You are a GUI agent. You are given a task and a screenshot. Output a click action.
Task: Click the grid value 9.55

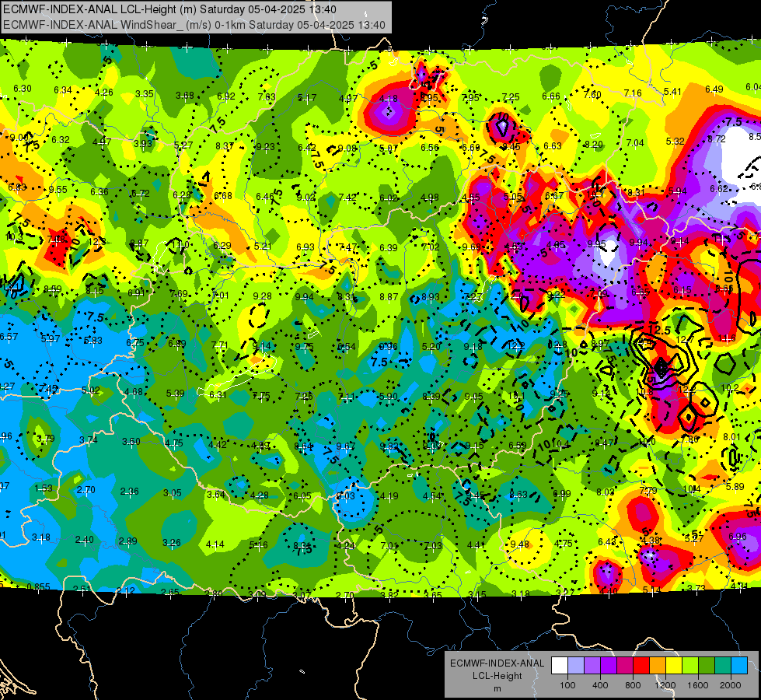click(x=58, y=190)
